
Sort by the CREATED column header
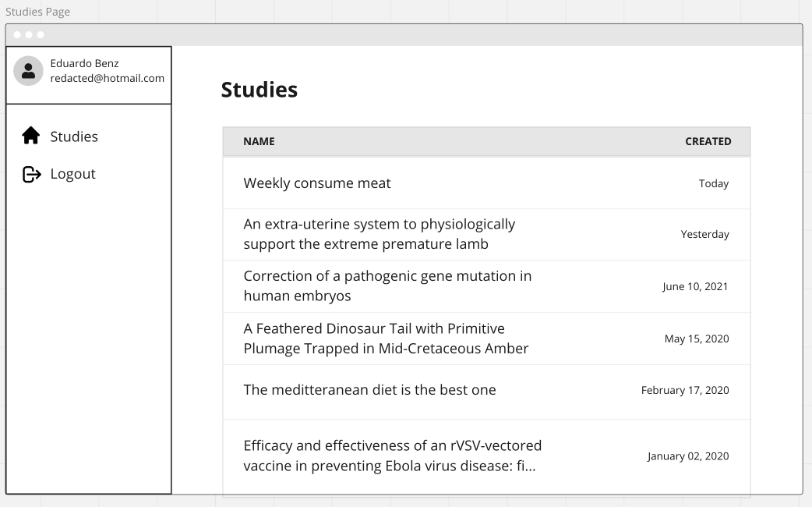(x=708, y=141)
